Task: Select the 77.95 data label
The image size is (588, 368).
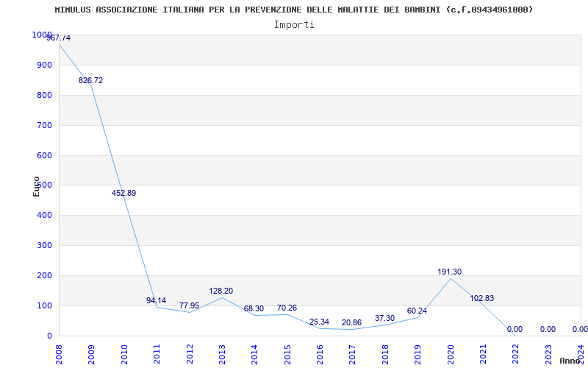Action: point(189,305)
